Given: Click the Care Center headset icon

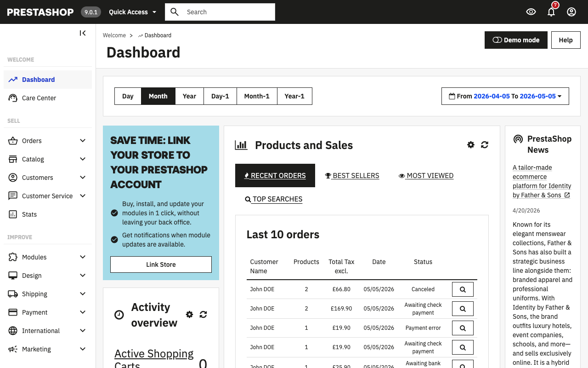Looking at the screenshot, I should click(x=13, y=98).
